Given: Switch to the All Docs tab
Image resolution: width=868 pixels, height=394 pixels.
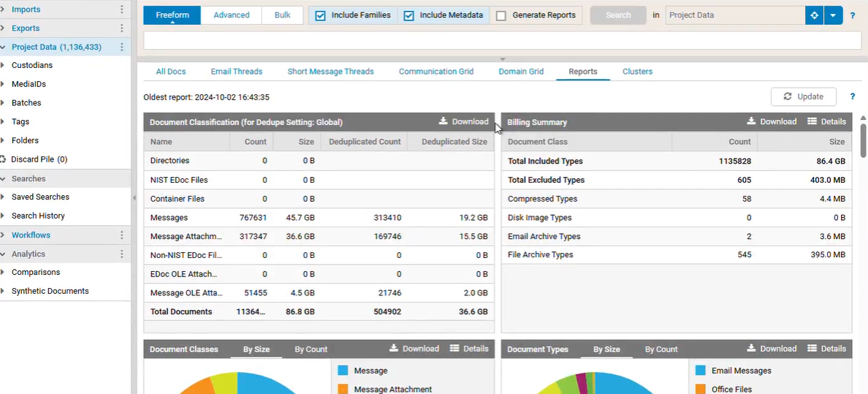Looking at the screenshot, I should 170,72.
